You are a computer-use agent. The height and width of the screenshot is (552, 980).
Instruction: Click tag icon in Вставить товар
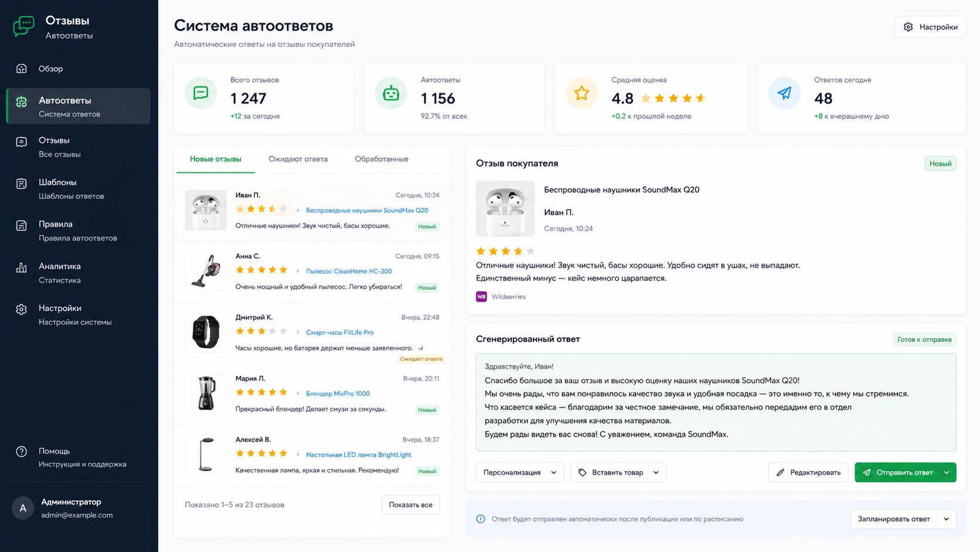pos(582,472)
